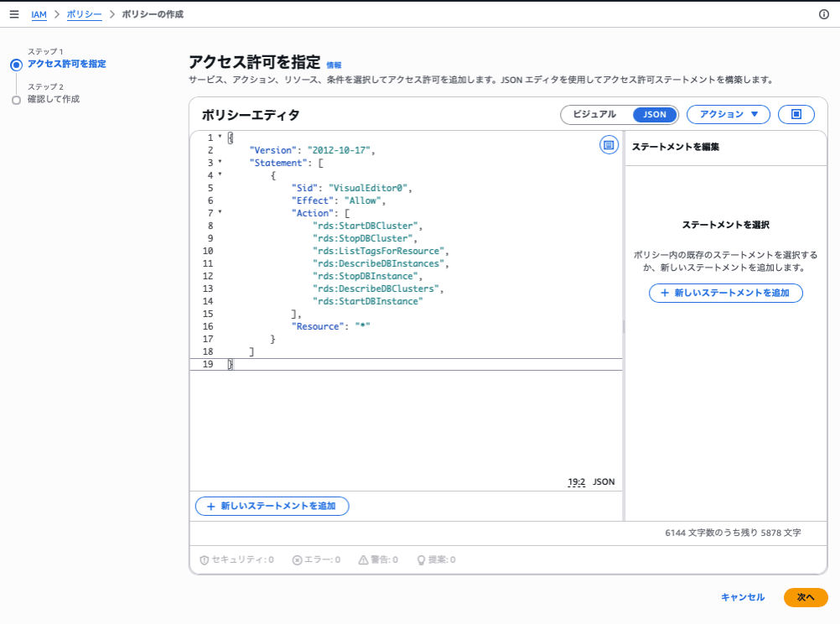This screenshot has height=624, width=840.
Task: Click the fullscreen editor toggle icon
Action: [796, 114]
